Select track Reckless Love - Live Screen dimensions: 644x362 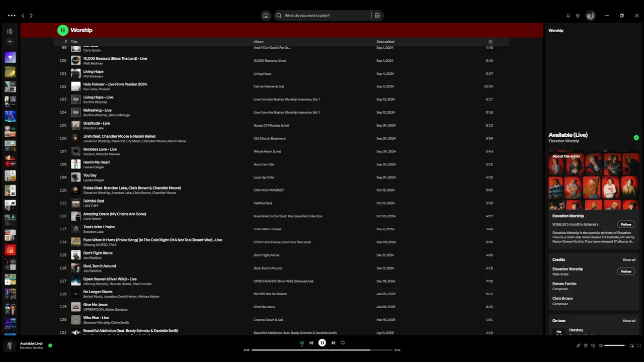click(100, 149)
